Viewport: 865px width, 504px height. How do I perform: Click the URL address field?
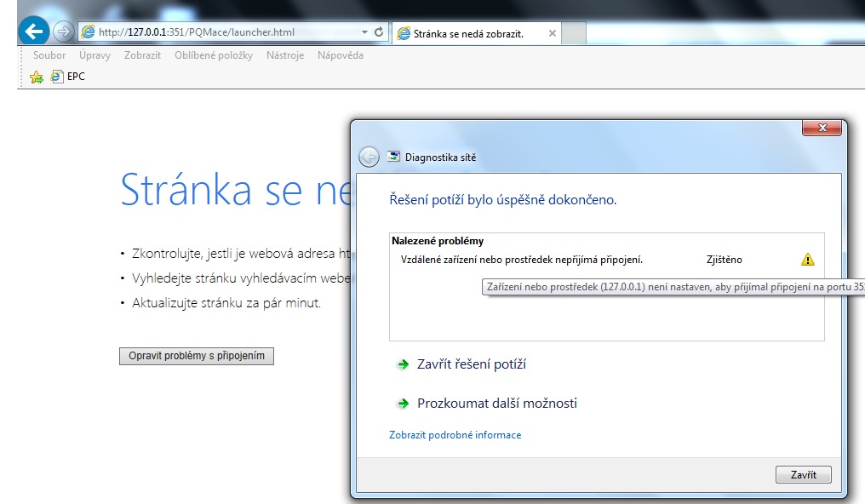(221, 32)
